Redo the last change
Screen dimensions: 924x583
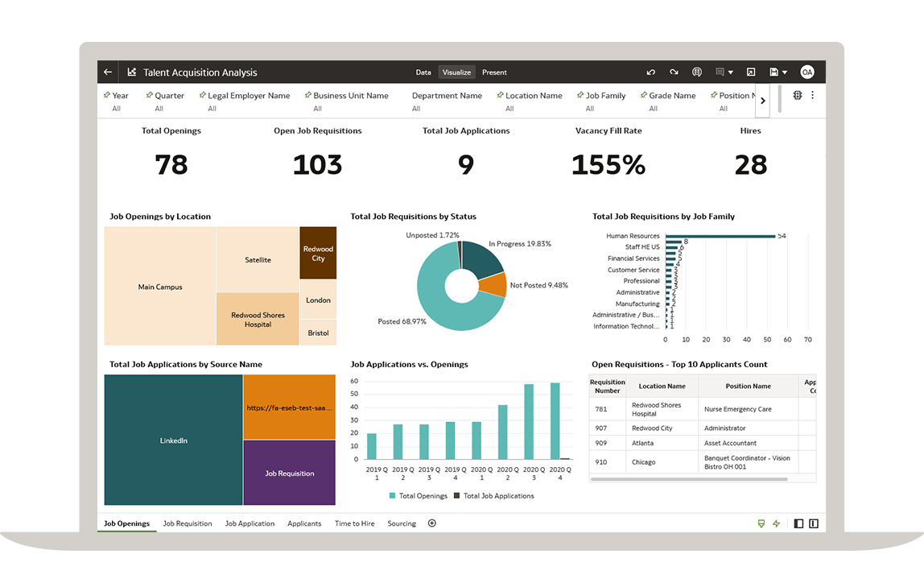(x=674, y=72)
